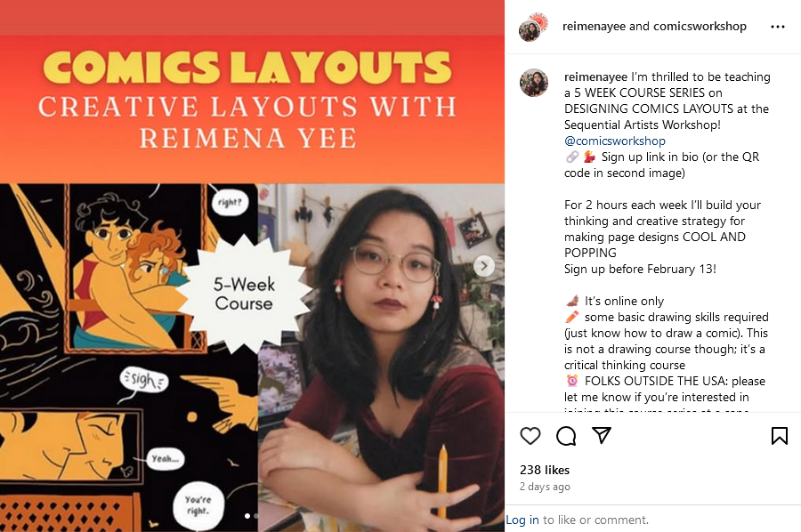The height and width of the screenshot is (532, 801).
Task: Click the 2 days ago timestamp
Action: [x=545, y=487]
